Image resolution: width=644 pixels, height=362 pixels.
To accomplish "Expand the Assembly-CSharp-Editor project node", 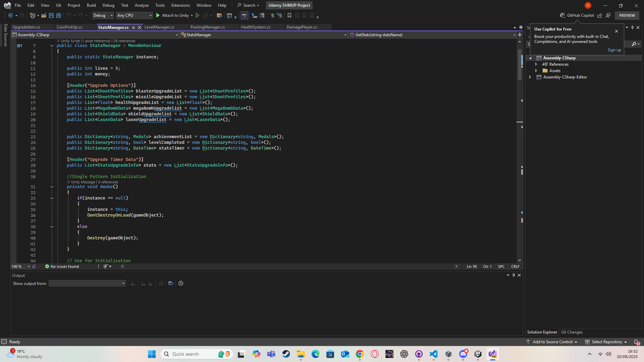I will click(530, 77).
